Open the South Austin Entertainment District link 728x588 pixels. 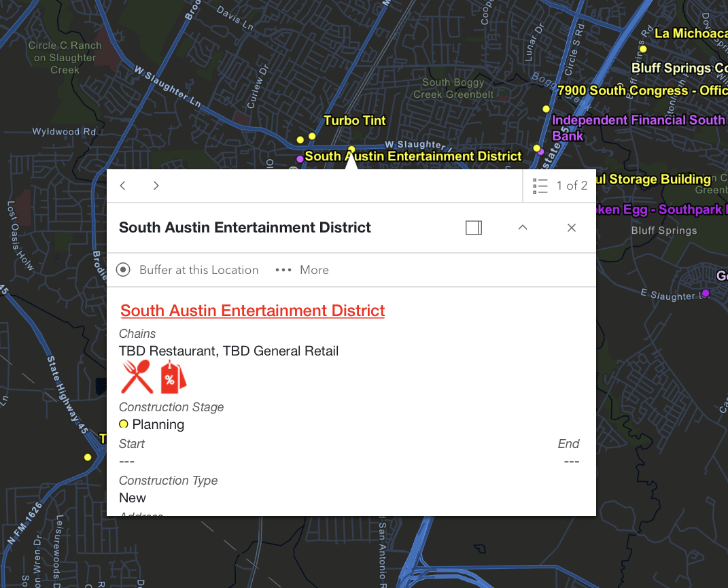click(x=253, y=310)
